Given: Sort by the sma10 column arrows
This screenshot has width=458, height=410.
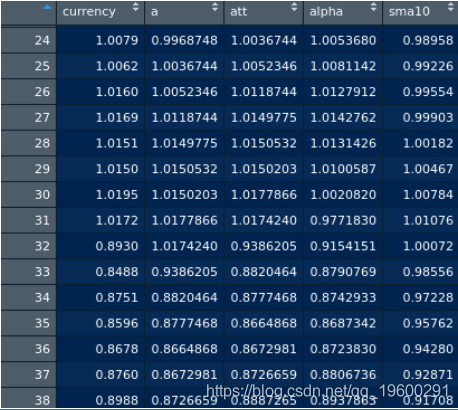Looking at the screenshot, I should tap(451, 7).
